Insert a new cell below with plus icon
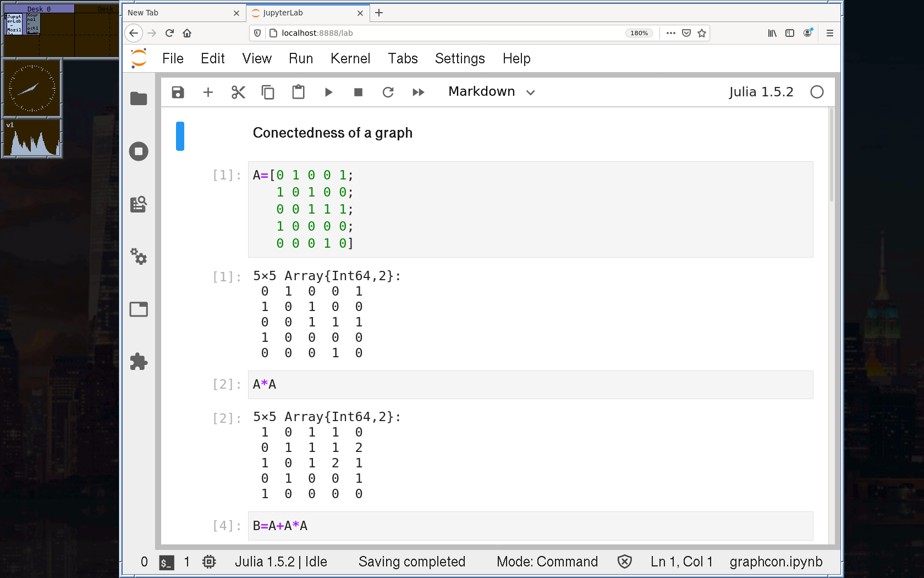The width and height of the screenshot is (924, 578). (x=208, y=92)
